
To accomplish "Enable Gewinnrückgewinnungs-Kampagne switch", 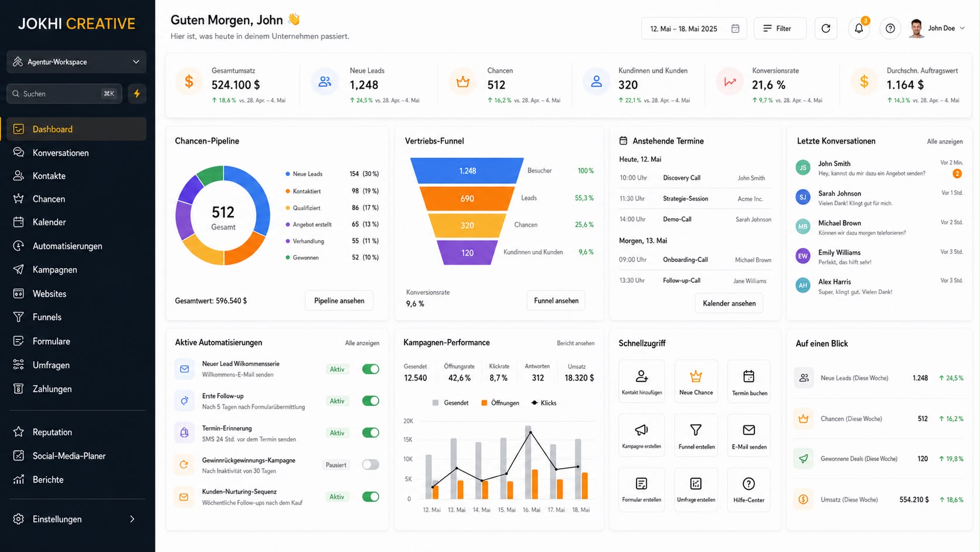I will pos(370,465).
